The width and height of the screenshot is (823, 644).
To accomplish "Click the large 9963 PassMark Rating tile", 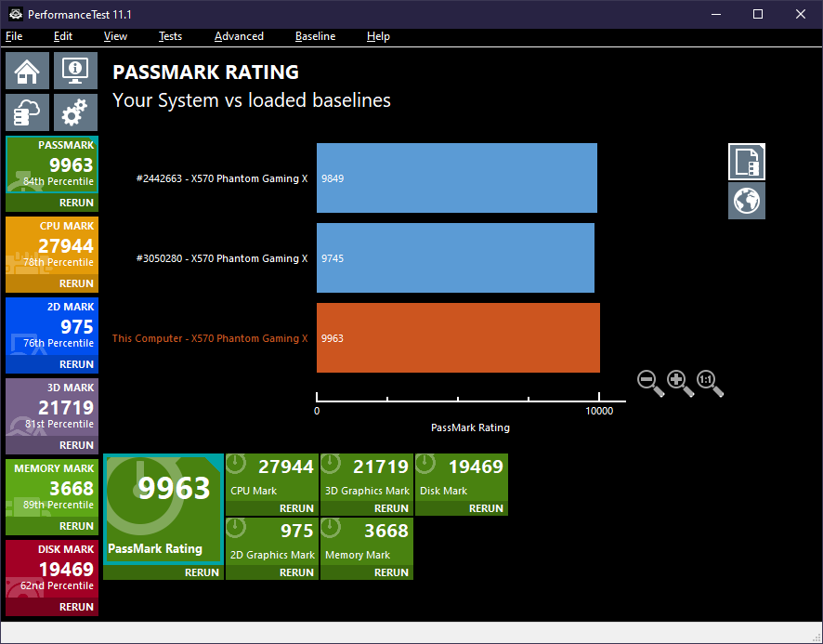I will [x=163, y=509].
